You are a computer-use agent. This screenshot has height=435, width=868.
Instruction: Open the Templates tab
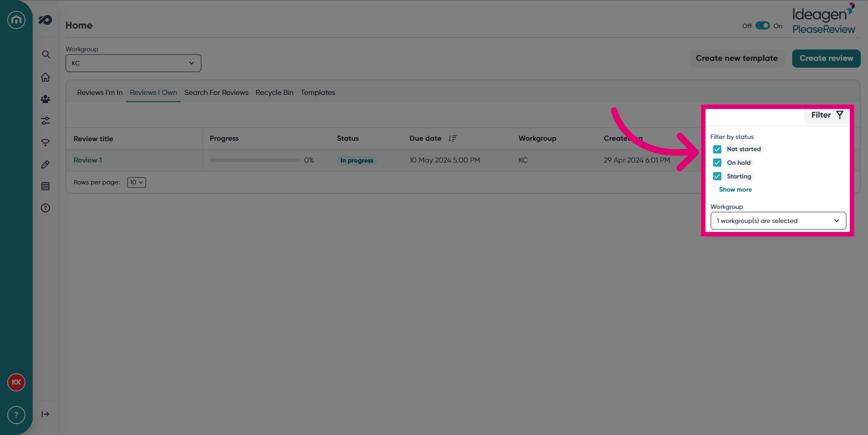pos(318,93)
